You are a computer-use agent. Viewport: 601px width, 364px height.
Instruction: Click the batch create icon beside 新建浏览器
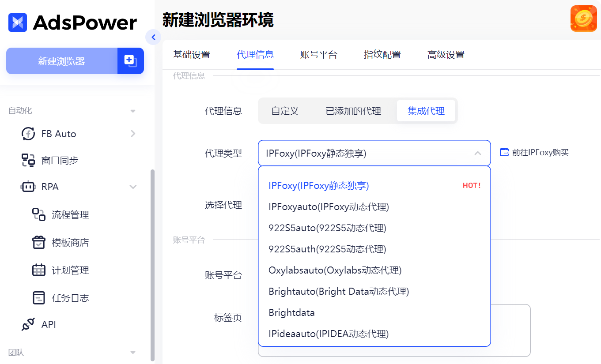tap(131, 61)
